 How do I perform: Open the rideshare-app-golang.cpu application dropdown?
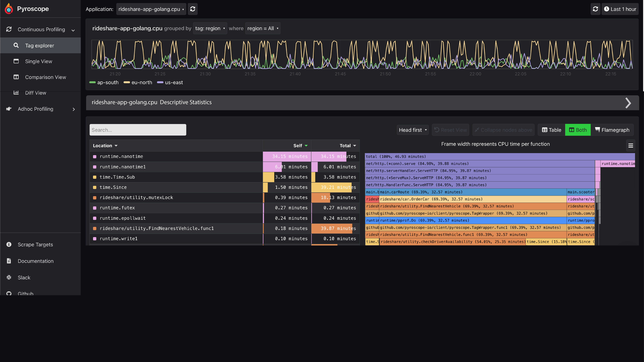pos(151,9)
